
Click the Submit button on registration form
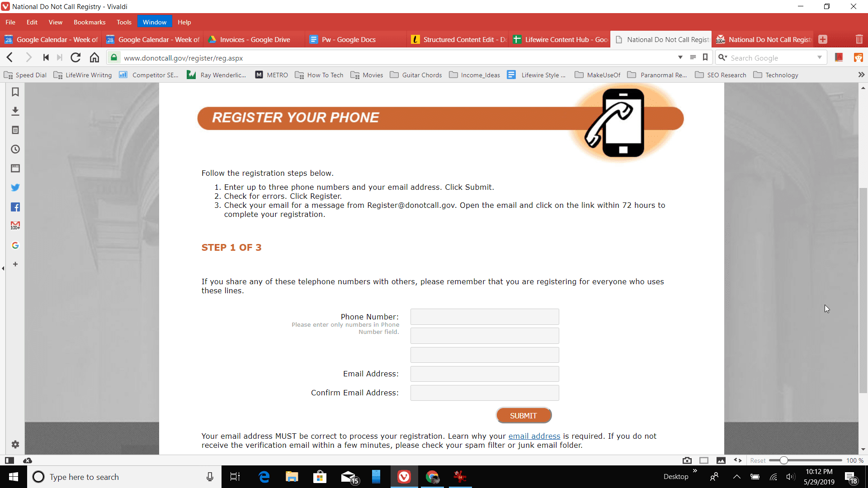(523, 415)
